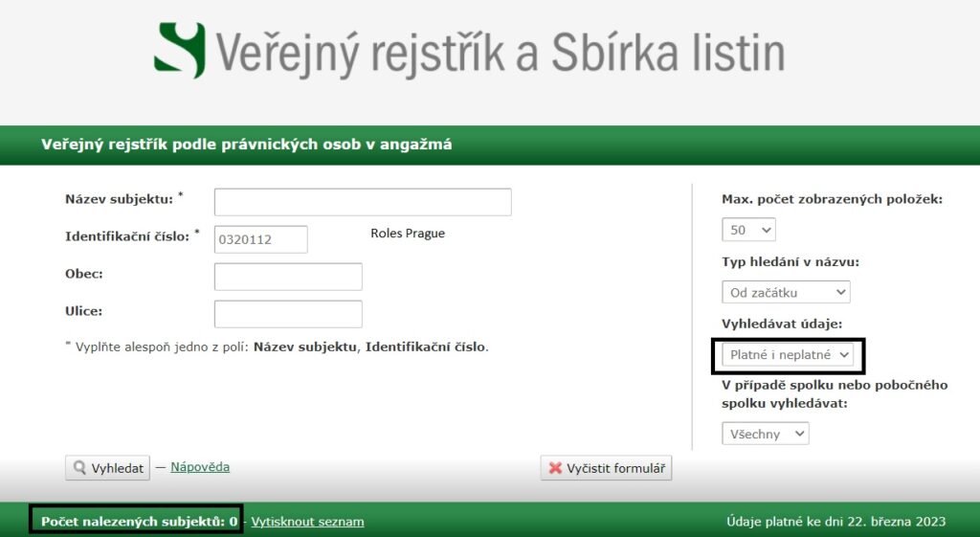Click the green Veřejný rejstřík podle právnických osob heading

pos(246,145)
